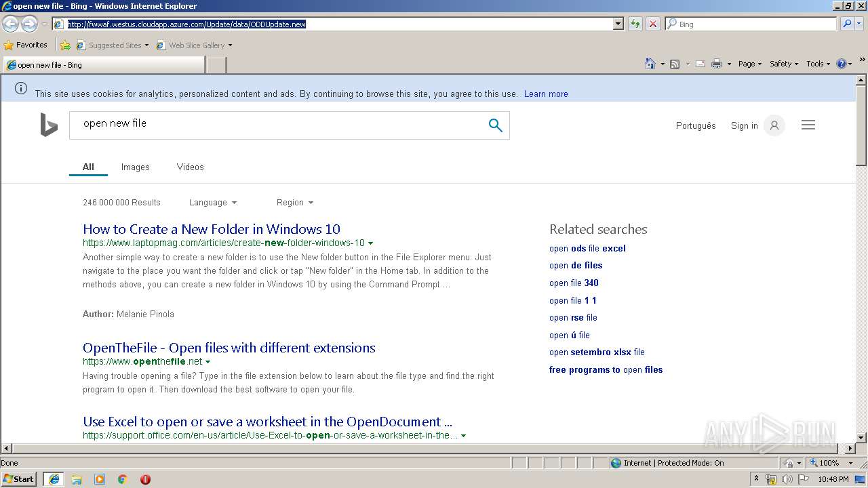Expand the Web Slice Gallery dropdown
This screenshot has width=868, height=488.
[x=230, y=45]
